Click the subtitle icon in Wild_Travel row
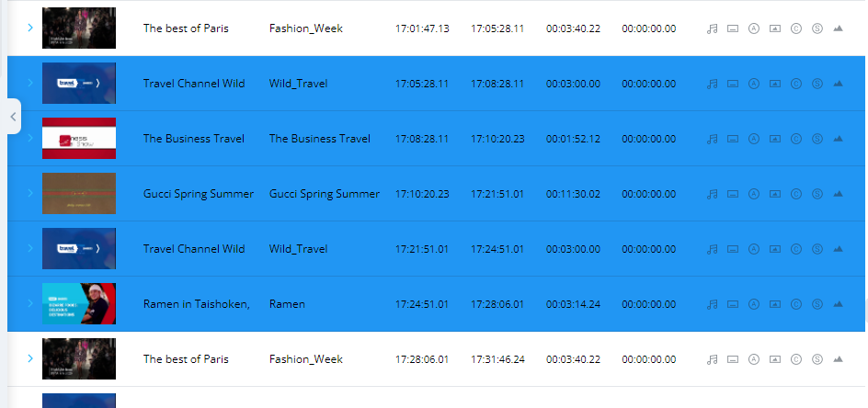Image resolution: width=868 pixels, height=408 pixels. click(733, 84)
